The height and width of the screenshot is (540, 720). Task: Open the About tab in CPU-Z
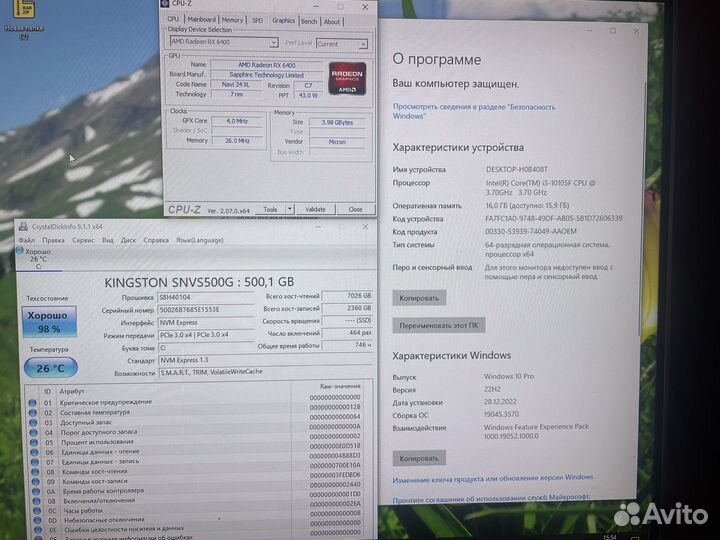pos(332,22)
